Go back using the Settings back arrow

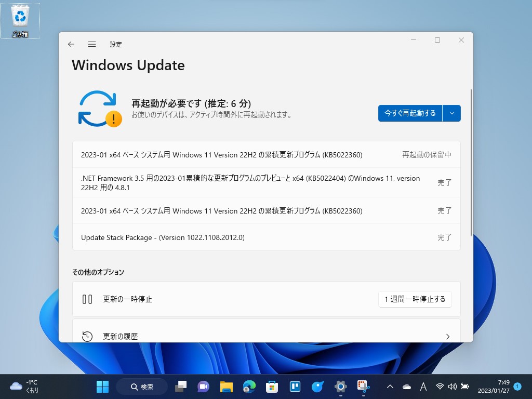tap(71, 44)
